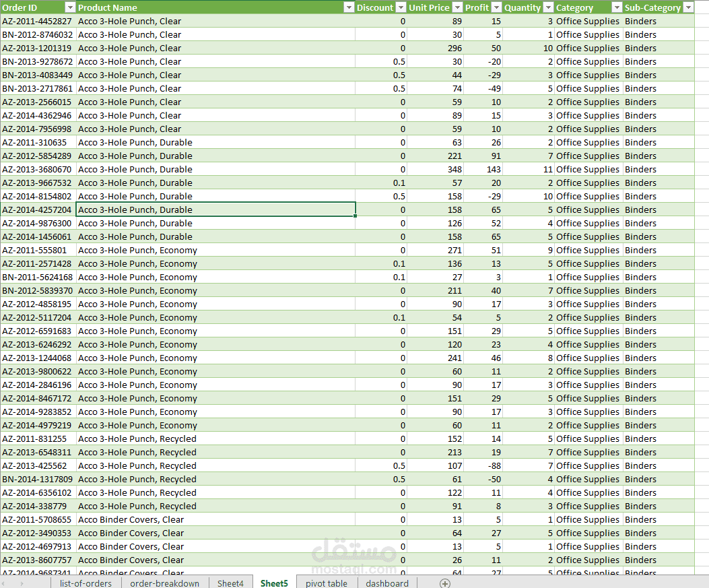Select cell with Order ID BN-2014-1317809

[38, 480]
